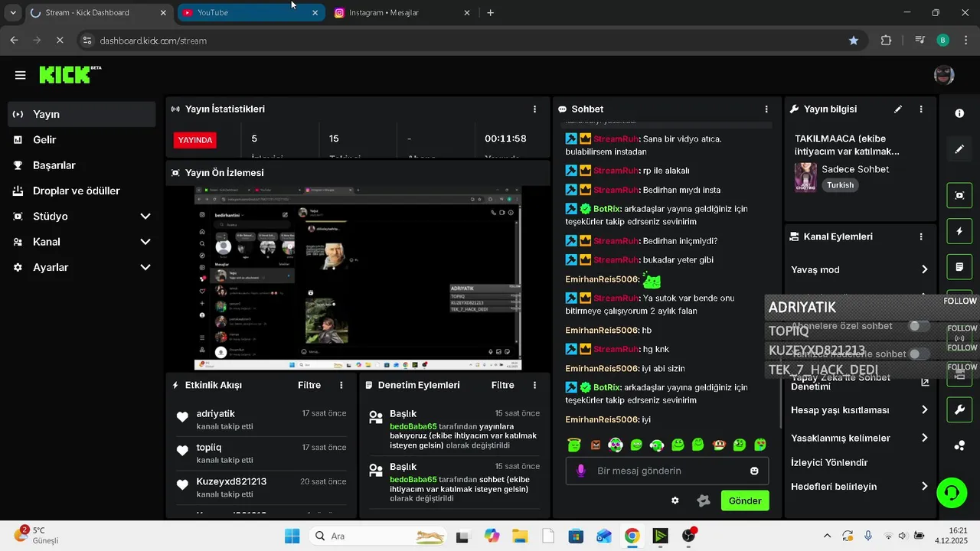Switch to the Instagram Mesajlar browser tab

(403, 13)
